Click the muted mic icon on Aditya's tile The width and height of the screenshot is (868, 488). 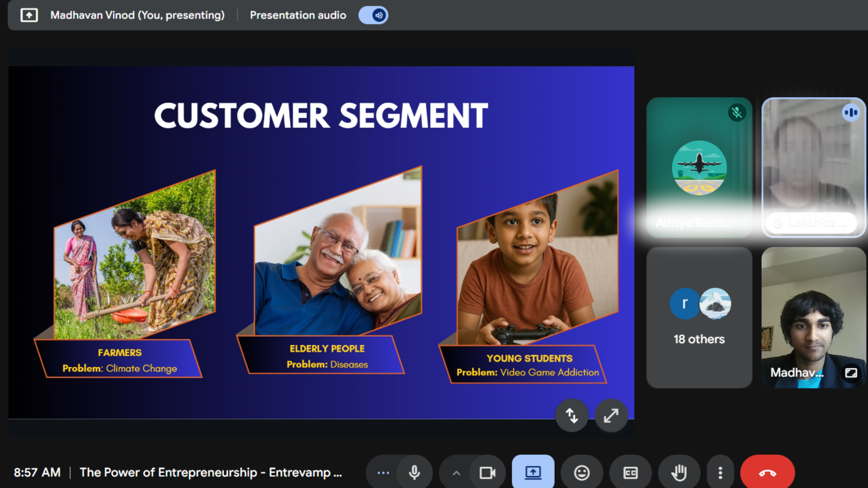[x=736, y=113]
